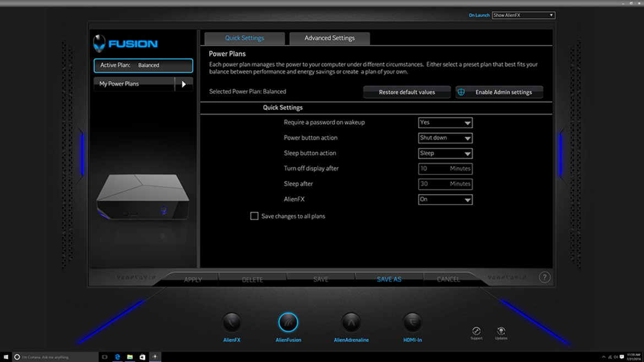Open the On Launch Show AlienFX dropdown

pos(523,15)
